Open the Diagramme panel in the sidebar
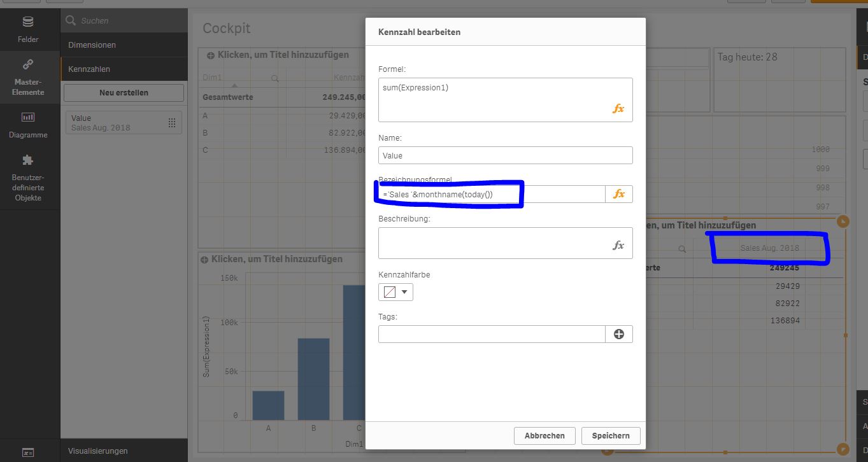Screen dimensions: 868x462 tap(28, 125)
